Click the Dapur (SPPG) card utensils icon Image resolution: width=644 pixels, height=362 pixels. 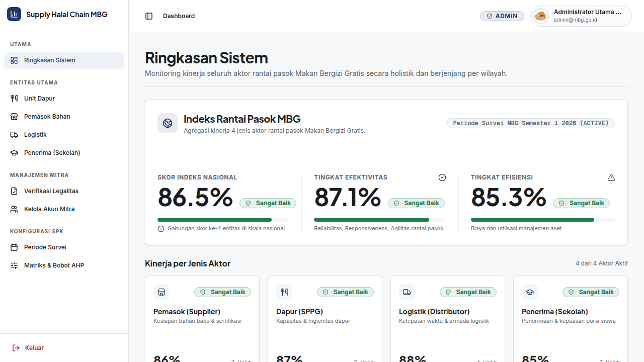point(284,292)
